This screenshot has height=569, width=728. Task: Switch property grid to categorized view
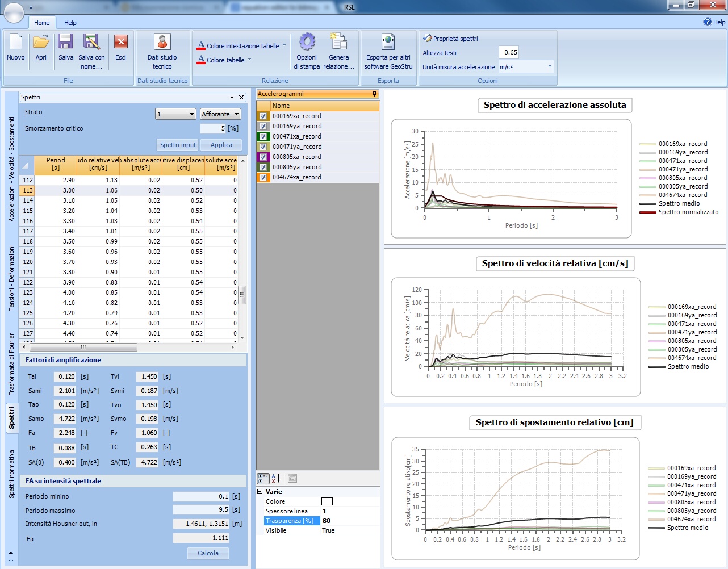(x=263, y=479)
